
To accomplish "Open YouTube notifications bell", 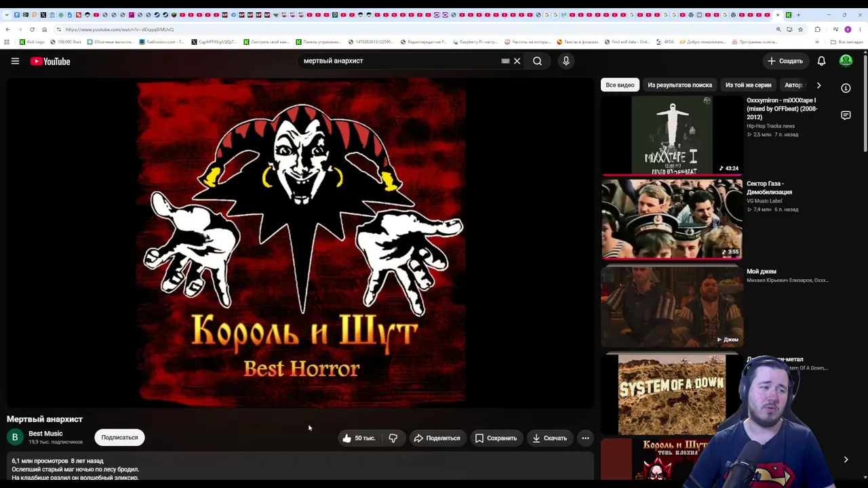I will pyautogui.click(x=821, y=61).
